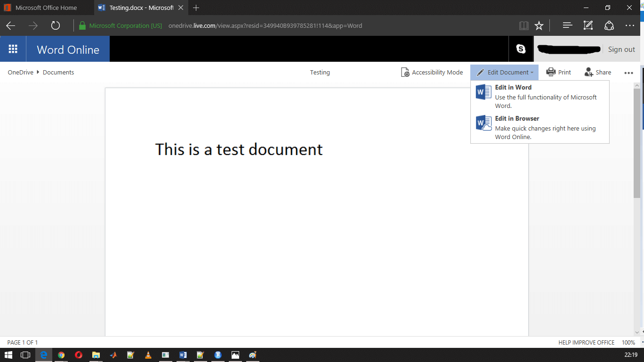
Task: Switch to Word desktop app on taskbar
Action: tap(183, 355)
